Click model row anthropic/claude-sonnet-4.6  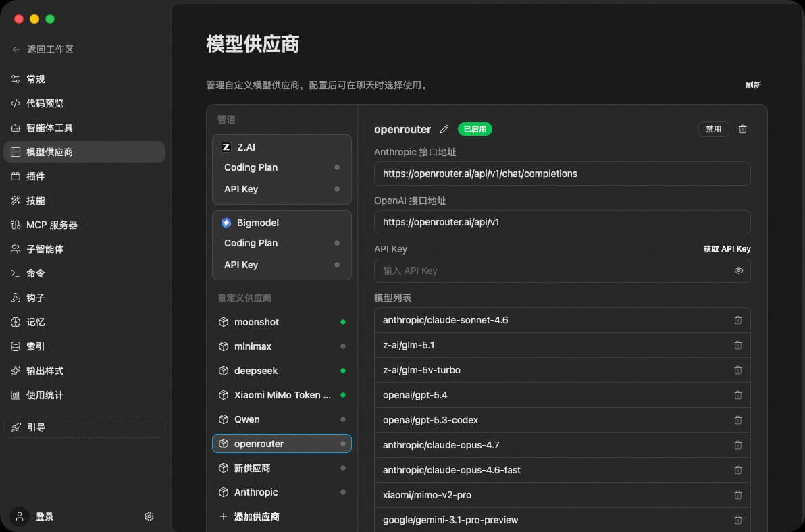[x=562, y=320]
